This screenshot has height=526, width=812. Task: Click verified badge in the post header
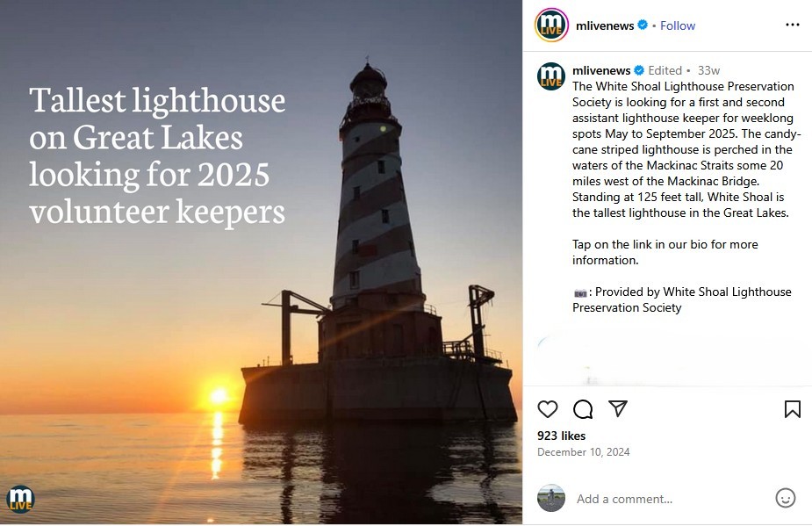click(643, 25)
